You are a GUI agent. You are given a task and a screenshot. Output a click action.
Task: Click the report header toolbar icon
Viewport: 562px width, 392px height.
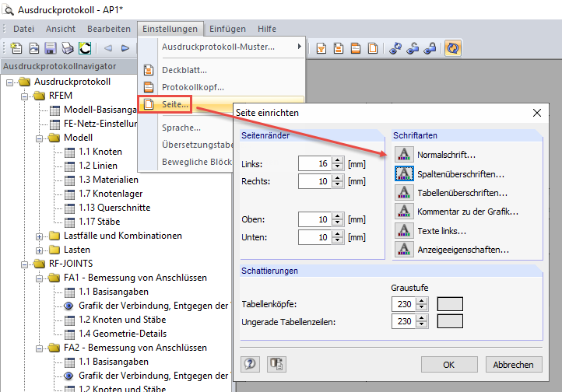(356, 48)
